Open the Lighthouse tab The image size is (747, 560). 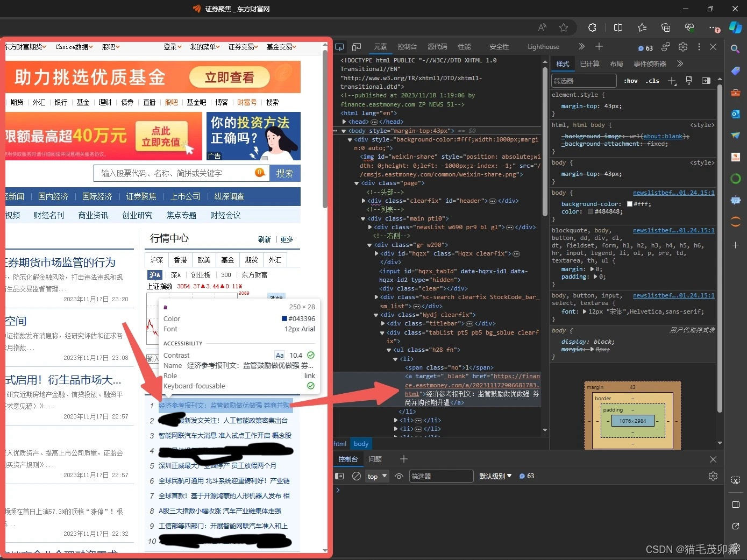(x=543, y=47)
